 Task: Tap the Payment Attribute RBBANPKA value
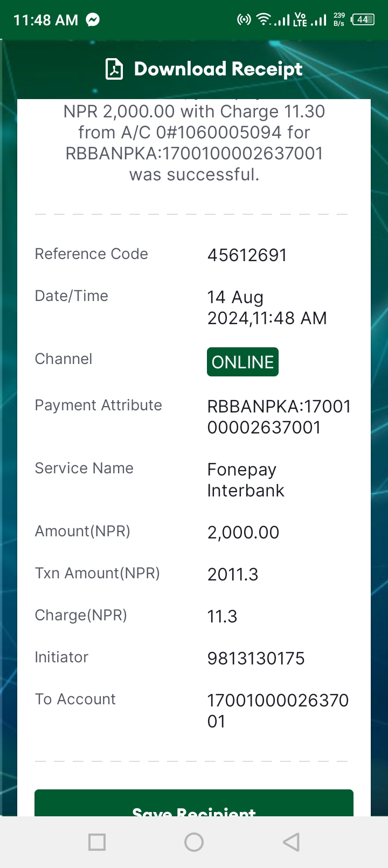click(x=279, y=417)
